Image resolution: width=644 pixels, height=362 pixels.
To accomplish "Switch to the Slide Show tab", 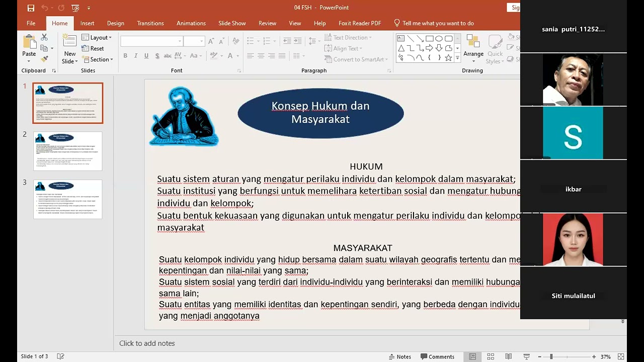I will 232,23.
